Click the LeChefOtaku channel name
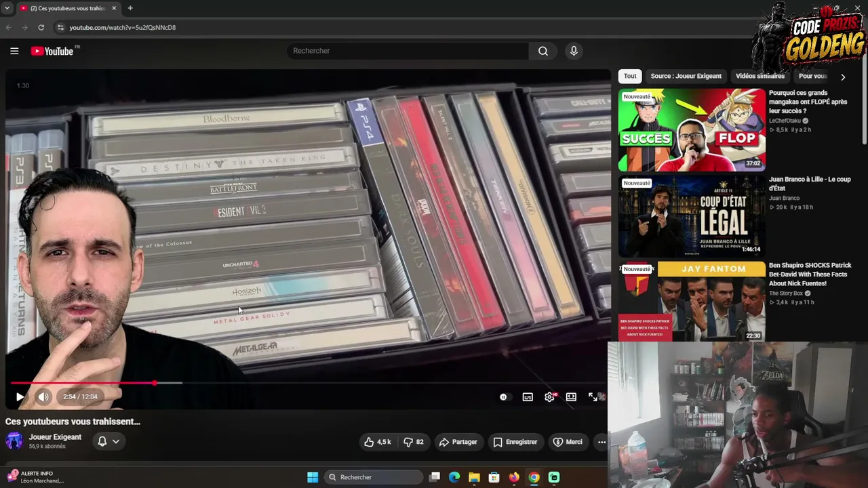 [x=785, y=121]
